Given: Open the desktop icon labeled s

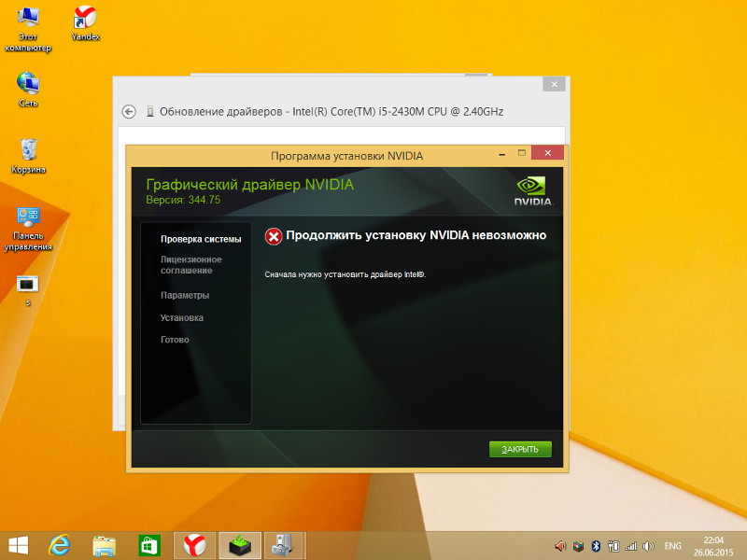Looking at the screenshot, I should point(28,290).
